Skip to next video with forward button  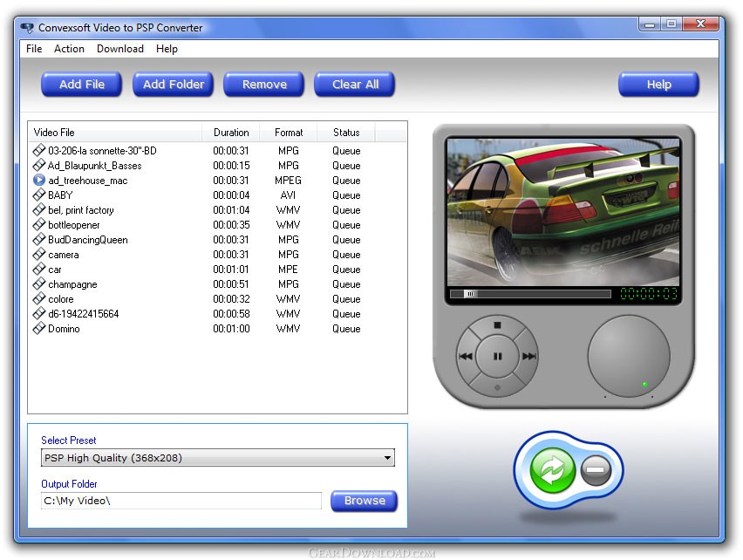tap(528, 356)
